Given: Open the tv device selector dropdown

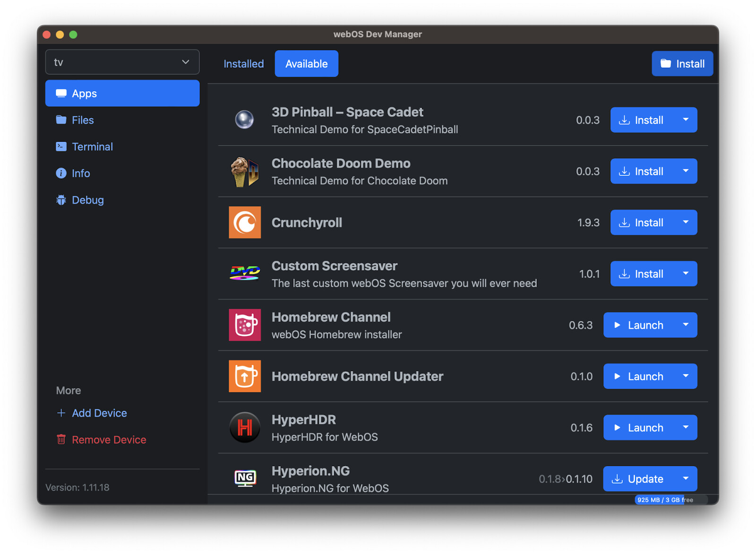Looking at the screenshot, I should (122, 62).
